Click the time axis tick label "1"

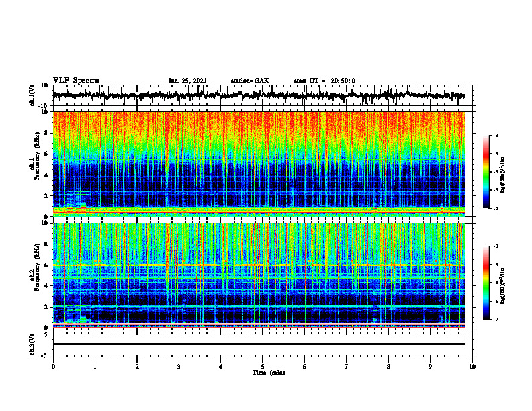95,367
